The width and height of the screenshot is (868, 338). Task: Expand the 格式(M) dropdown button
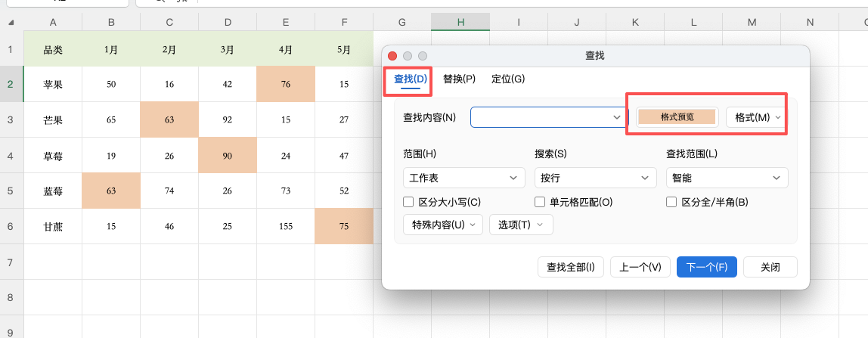[753, 117]
